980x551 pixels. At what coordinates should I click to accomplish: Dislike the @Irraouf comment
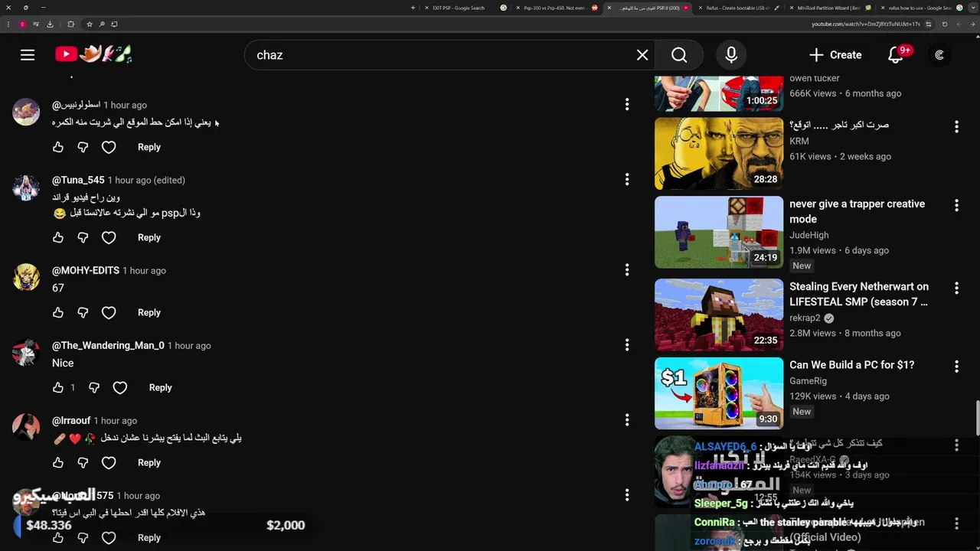pos(83,462)
